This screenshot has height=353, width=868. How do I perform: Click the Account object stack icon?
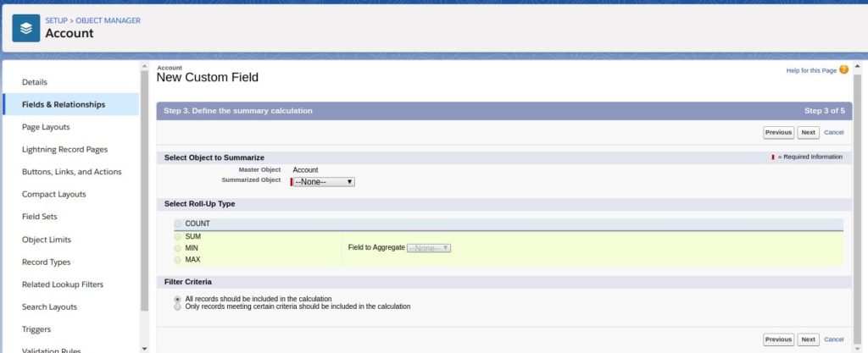[26, 28]
